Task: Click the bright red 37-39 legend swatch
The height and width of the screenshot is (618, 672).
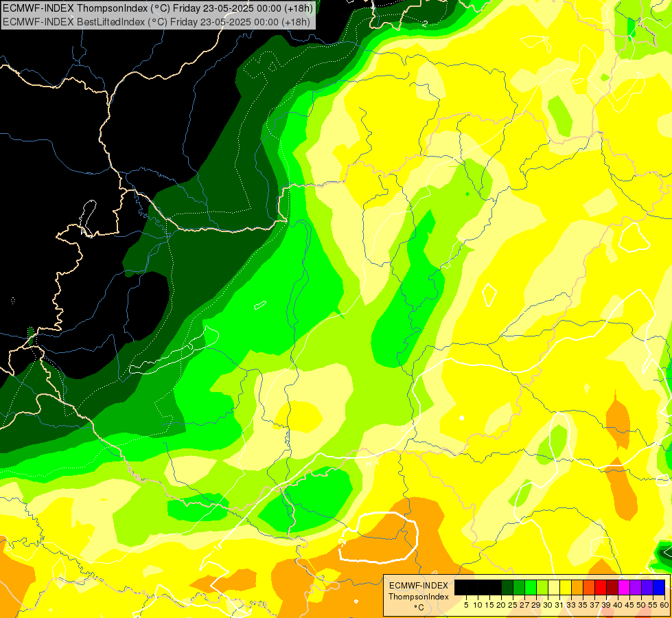Action: 601,587
